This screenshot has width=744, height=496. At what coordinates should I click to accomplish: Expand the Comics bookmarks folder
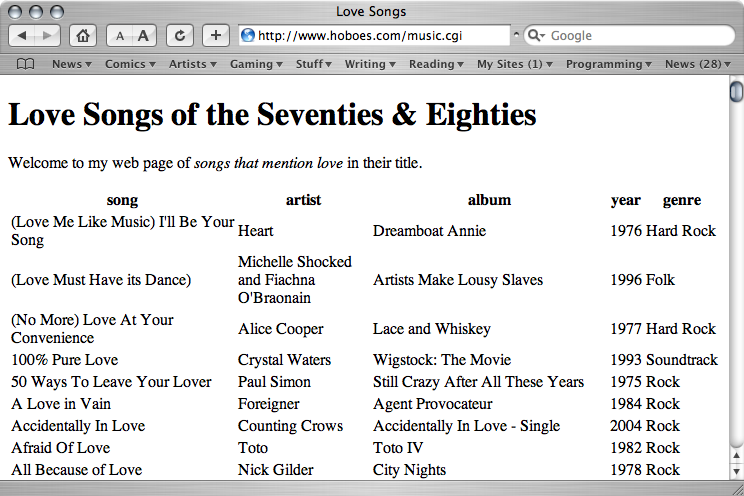click(x=130, y=64)
